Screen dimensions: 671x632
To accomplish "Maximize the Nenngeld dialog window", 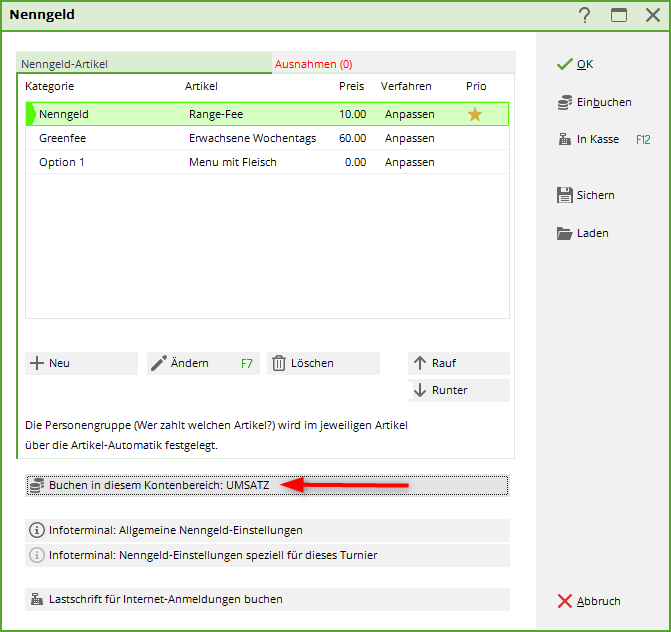I will click(x=619, y=15).
